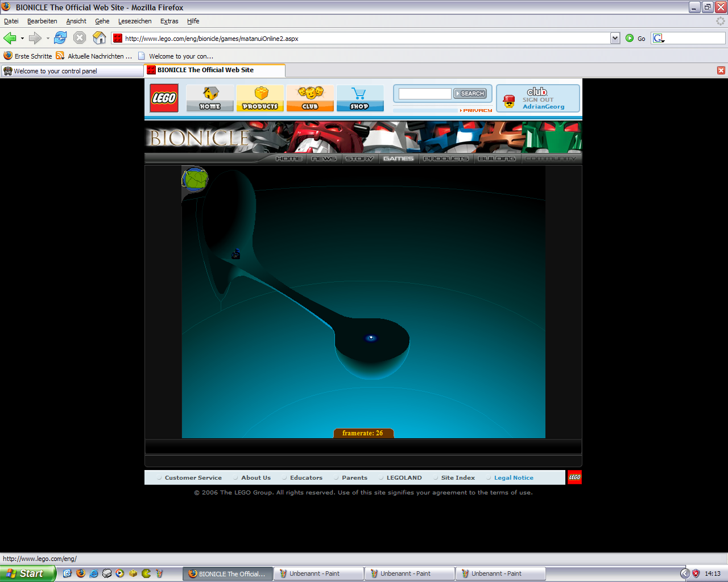Click the green globe map icon in the game
Screen dimensions: 728x582
tap(195, 180)
